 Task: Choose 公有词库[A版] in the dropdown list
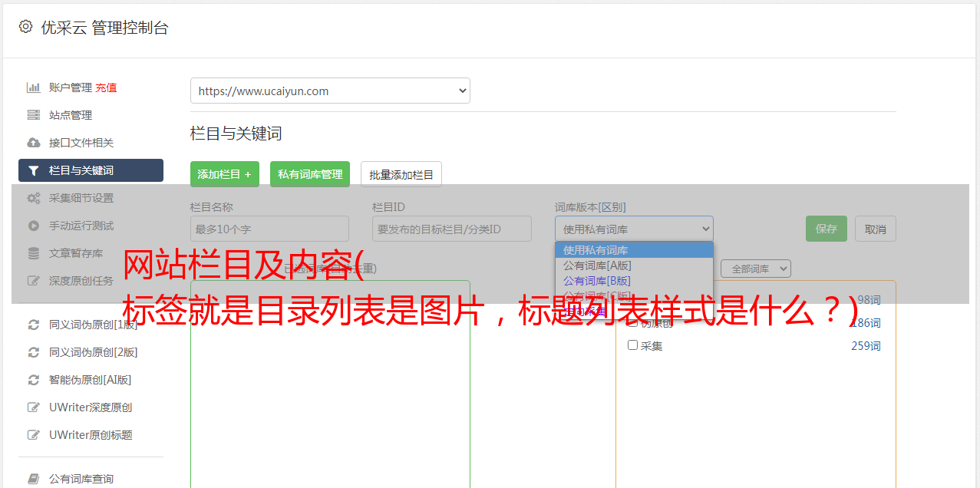(x=634, y=265)
